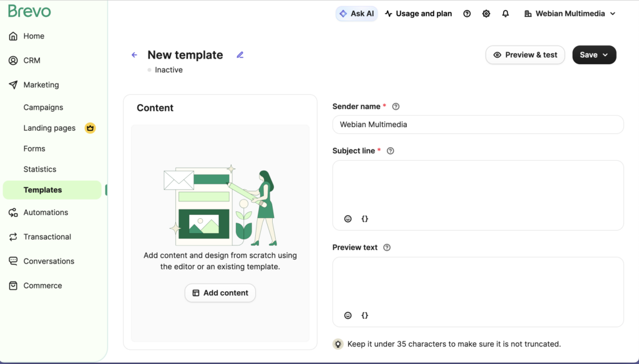
Task: Click the back arrow beside New template
Action: pyautogui.click(x=134, y=55)
